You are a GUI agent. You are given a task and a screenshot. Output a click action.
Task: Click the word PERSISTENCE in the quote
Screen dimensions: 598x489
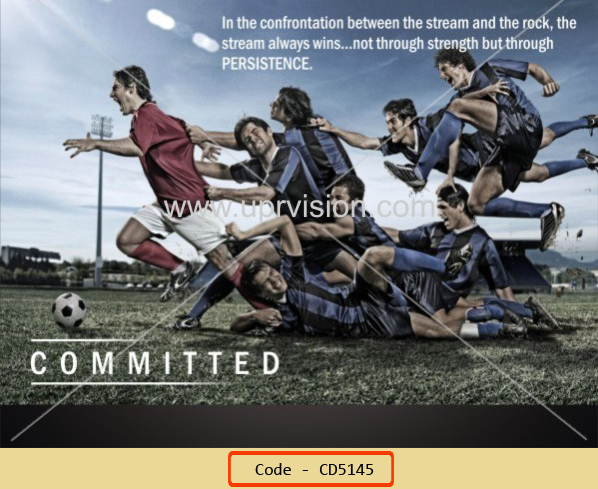coord(267,63)
